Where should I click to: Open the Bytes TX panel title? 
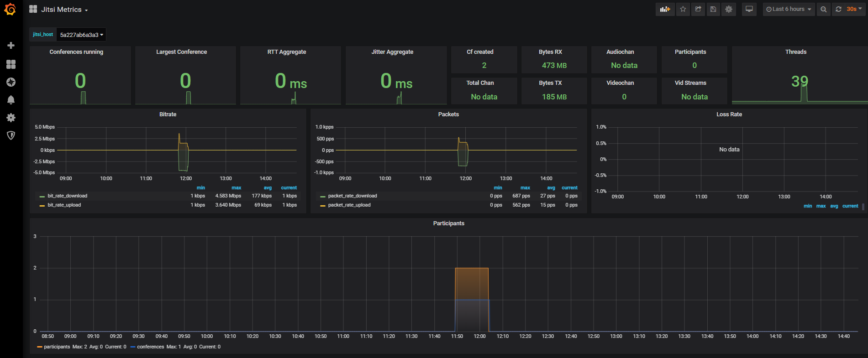(x=550, y=83)
